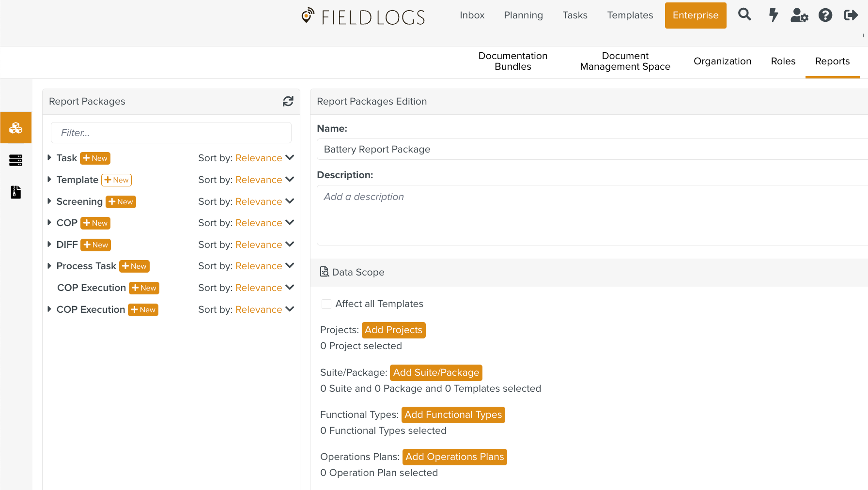This screenshot has width=868, height=490.
Task: Expand the Screening tree node
Action: pos(49,201)
